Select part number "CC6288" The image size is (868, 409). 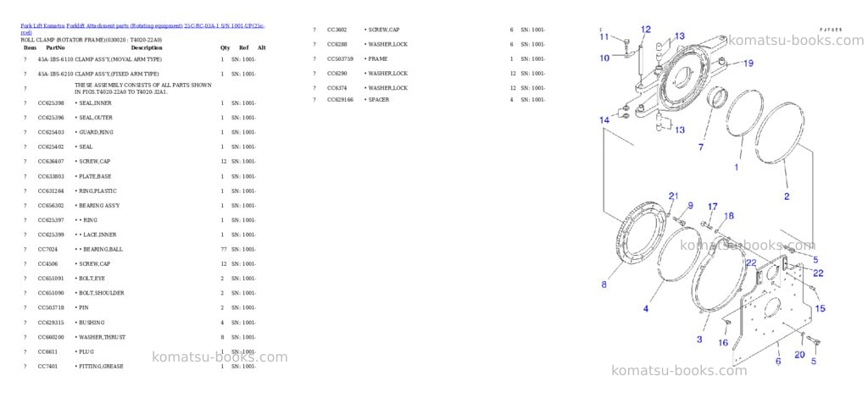click(337, 44)
